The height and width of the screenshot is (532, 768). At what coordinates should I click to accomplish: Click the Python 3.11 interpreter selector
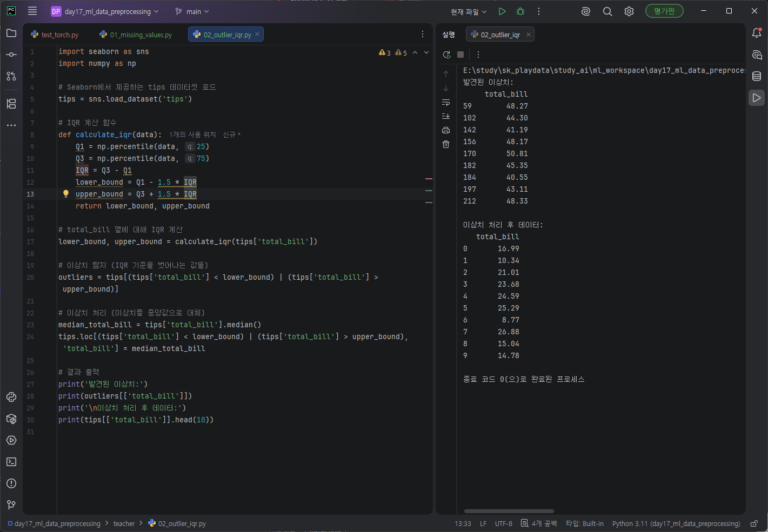[x=676, y=523]
